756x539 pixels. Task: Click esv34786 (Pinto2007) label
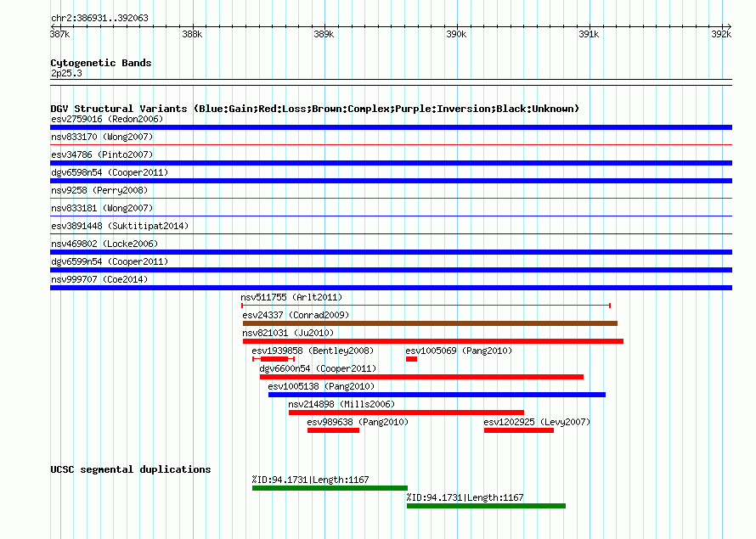102,154
